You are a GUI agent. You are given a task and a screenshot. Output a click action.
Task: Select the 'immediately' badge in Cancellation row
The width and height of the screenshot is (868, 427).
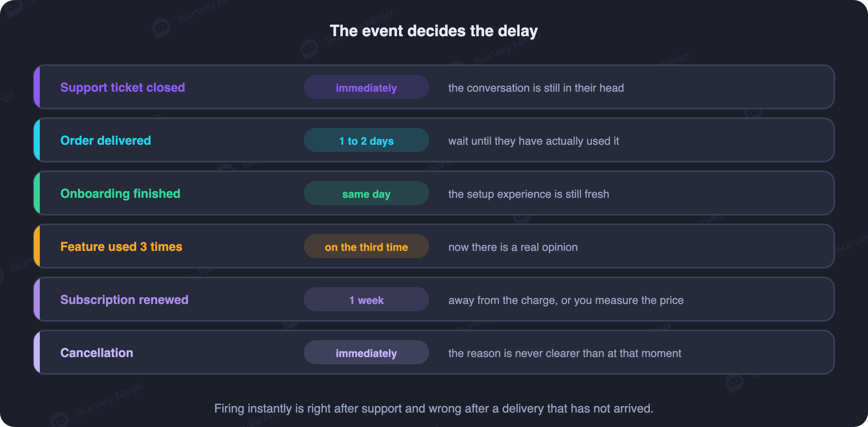pos(366,353)
